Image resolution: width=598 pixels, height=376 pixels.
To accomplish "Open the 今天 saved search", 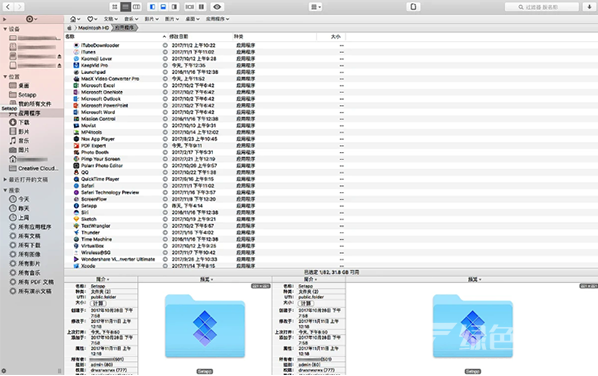I will click(x=32, y=199).
